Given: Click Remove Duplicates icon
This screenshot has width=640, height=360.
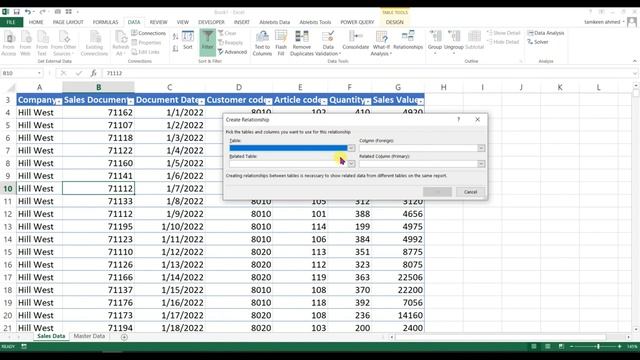Looking at the screenshot, I should click(x=302, y=43).
